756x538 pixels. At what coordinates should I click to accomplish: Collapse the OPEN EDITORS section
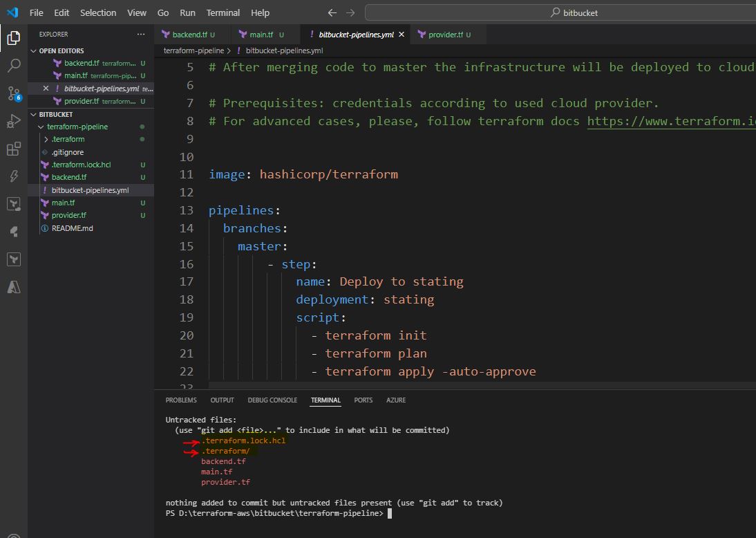pyautogui.click(x=34, y=50)
